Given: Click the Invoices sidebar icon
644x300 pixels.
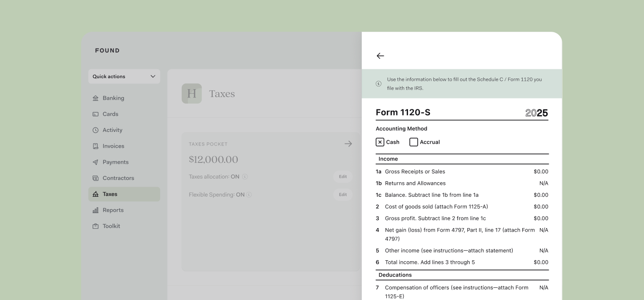Looking at the screenshot, I should click(x=95, y=146).
